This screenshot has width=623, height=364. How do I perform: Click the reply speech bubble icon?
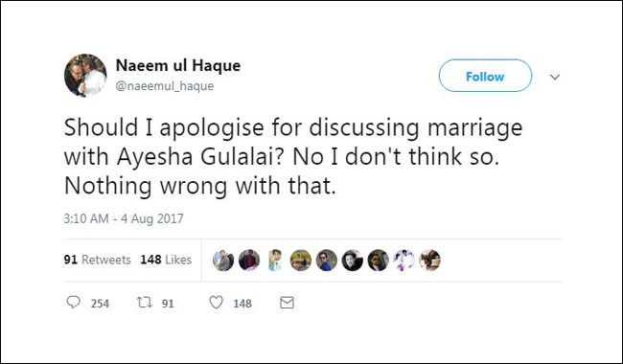click(73, 303)
